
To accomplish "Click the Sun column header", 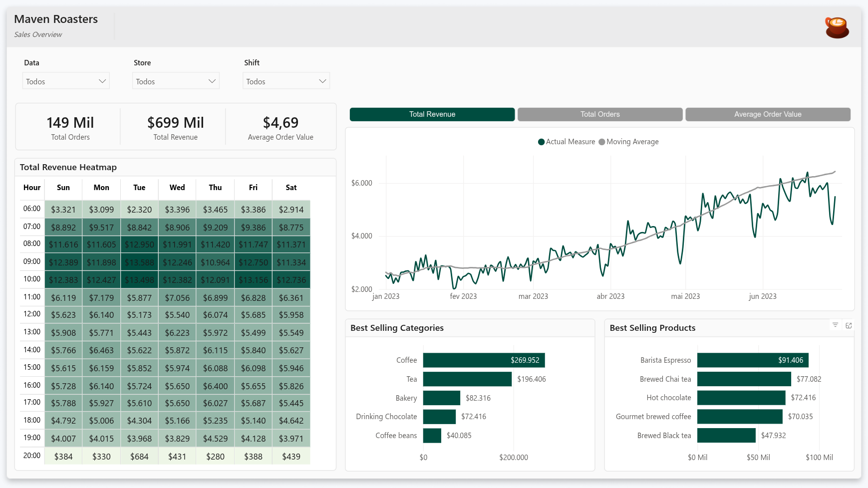I will point(63,188).
